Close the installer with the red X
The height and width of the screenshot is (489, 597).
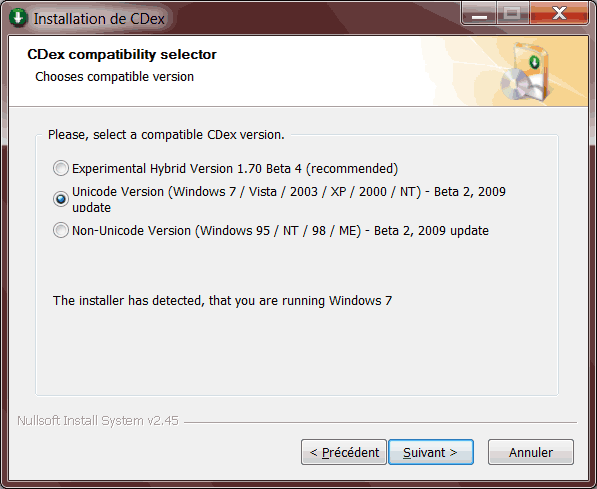pos(559,14)
